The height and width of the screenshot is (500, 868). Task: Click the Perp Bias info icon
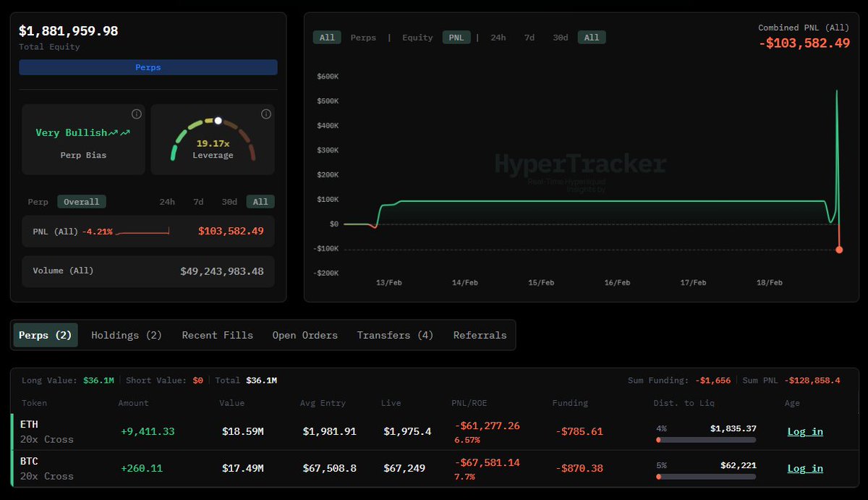click(137, 114)
